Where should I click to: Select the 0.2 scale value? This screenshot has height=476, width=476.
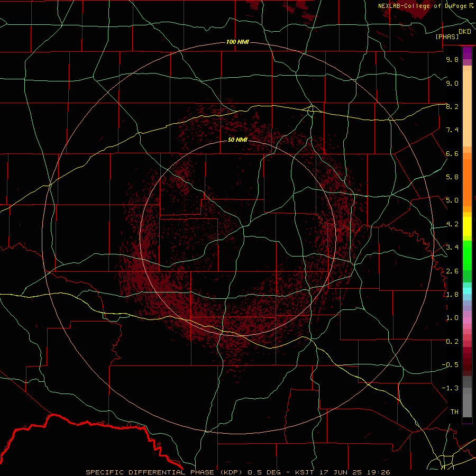point(452,342)
